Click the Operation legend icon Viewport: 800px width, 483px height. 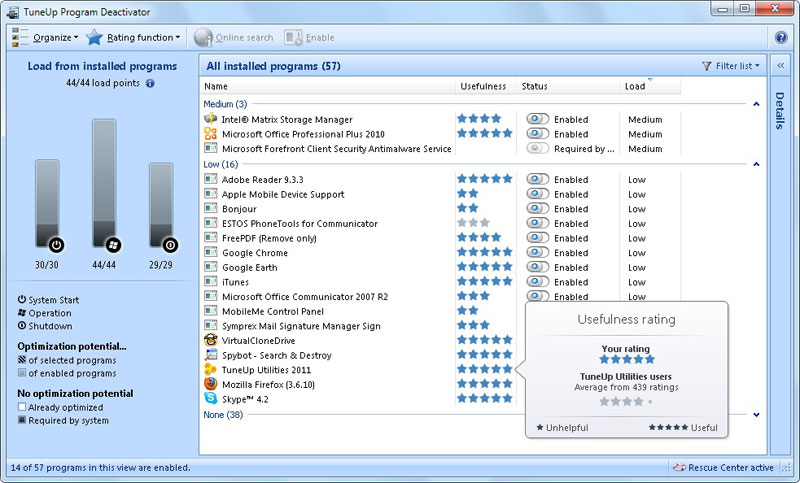pos(22,313)
